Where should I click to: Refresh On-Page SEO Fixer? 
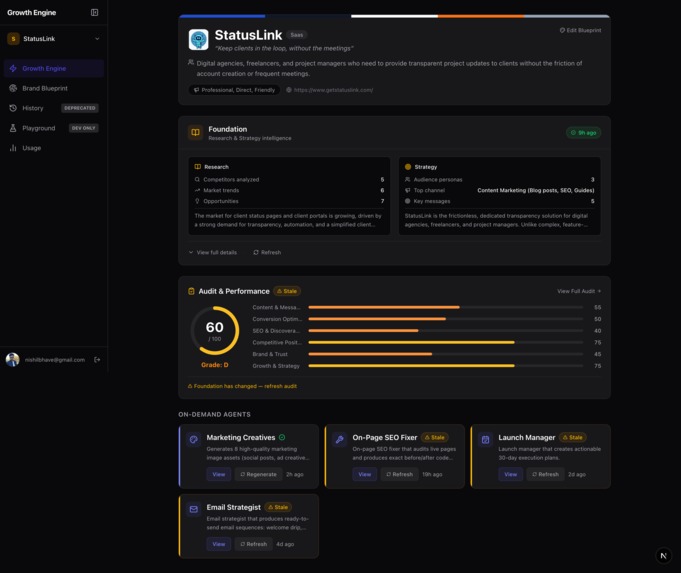(x=400, y=474)
